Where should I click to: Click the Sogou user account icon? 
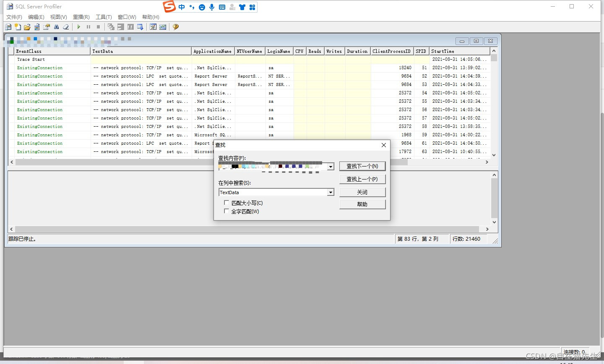pyautogui.click(x=232, y=7)
